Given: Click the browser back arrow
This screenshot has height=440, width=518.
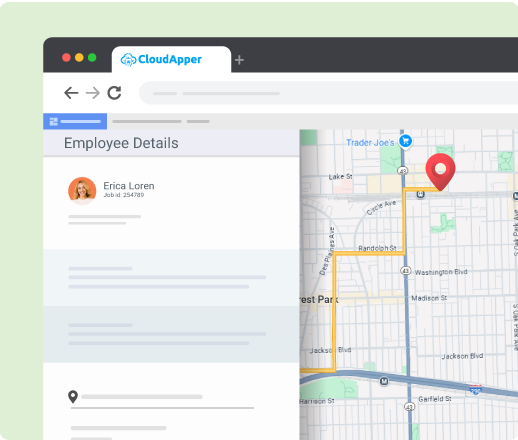Looking at the screenshot, I should coord(71,93).
